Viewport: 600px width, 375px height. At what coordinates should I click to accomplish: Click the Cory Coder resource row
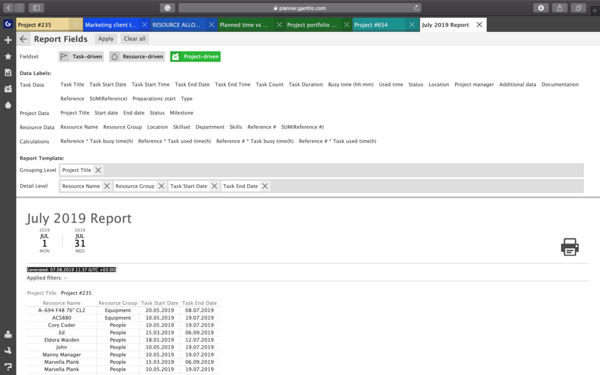(x=123, y=325)
